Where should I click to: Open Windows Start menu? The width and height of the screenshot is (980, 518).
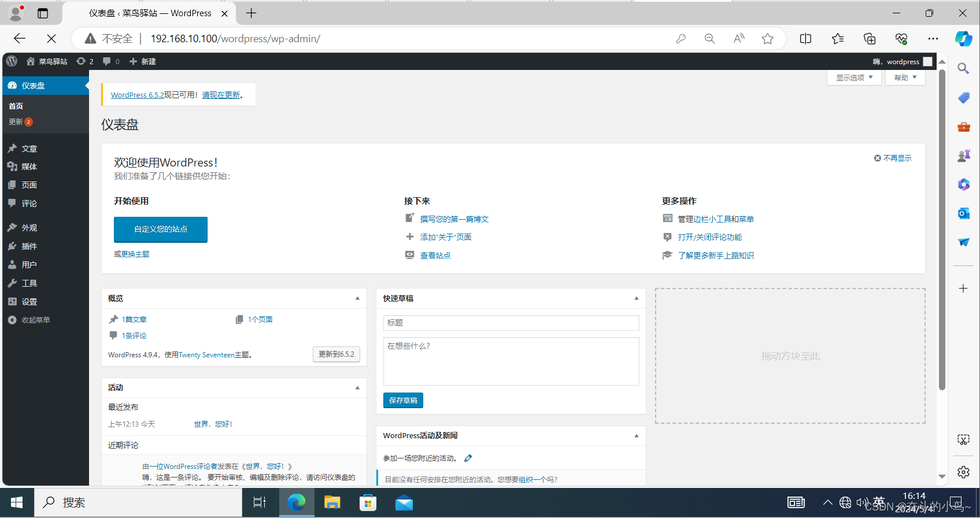pyautogui.click(x=17, y=503)
